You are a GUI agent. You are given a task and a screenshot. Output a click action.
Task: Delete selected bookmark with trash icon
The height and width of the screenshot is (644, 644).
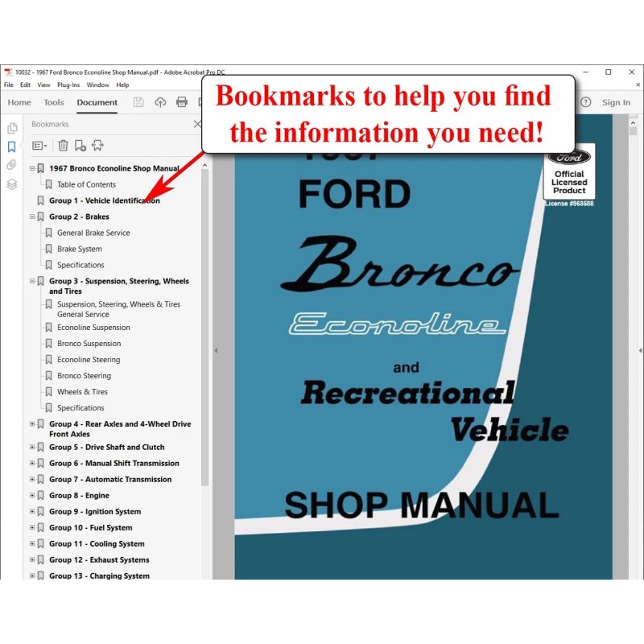pos(63,146)
